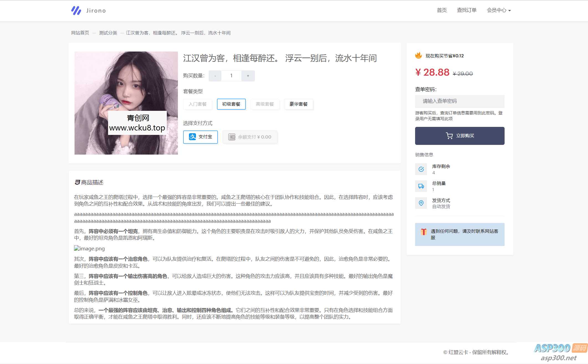Open the 测试分类 breadcrumb link
This screenshot has height=364, width=588.
pyautogui.click(x=108, y=33)
